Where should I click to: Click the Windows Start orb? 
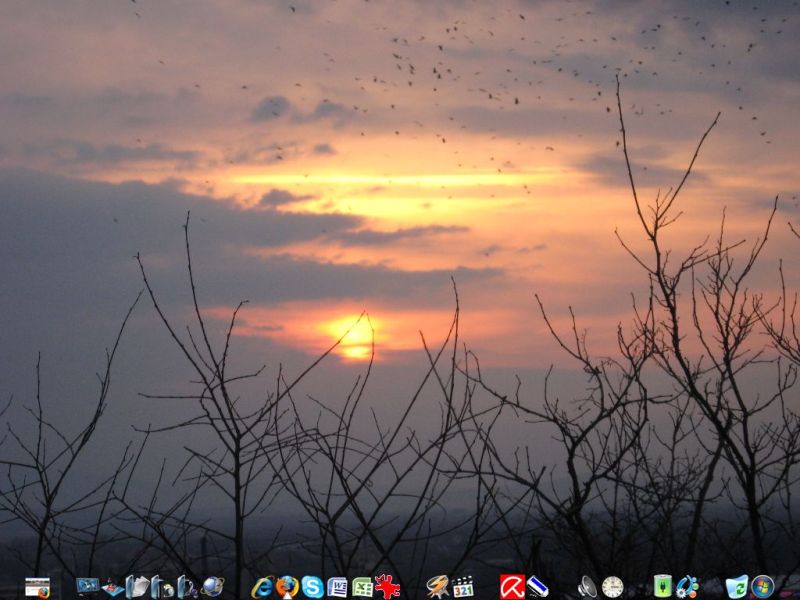(763, 586)
